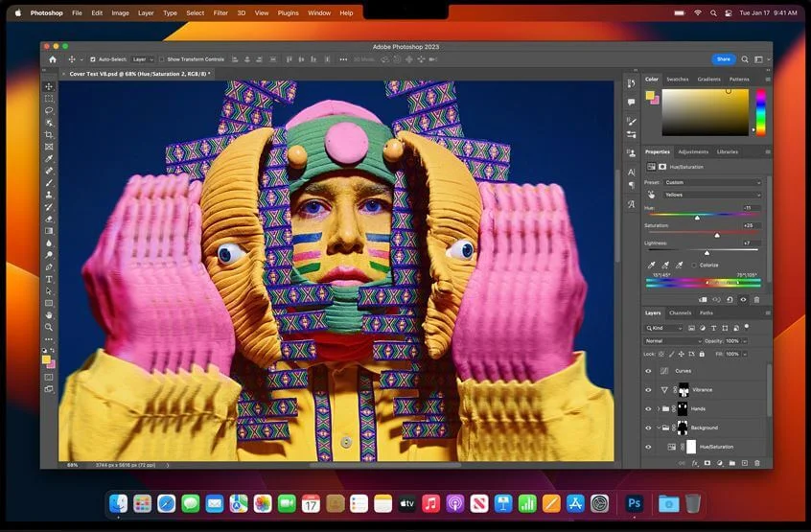Open the Yellows color range dropdown
Image resolution: width=811 pixels, height=532 pixels.
(712, 195)
